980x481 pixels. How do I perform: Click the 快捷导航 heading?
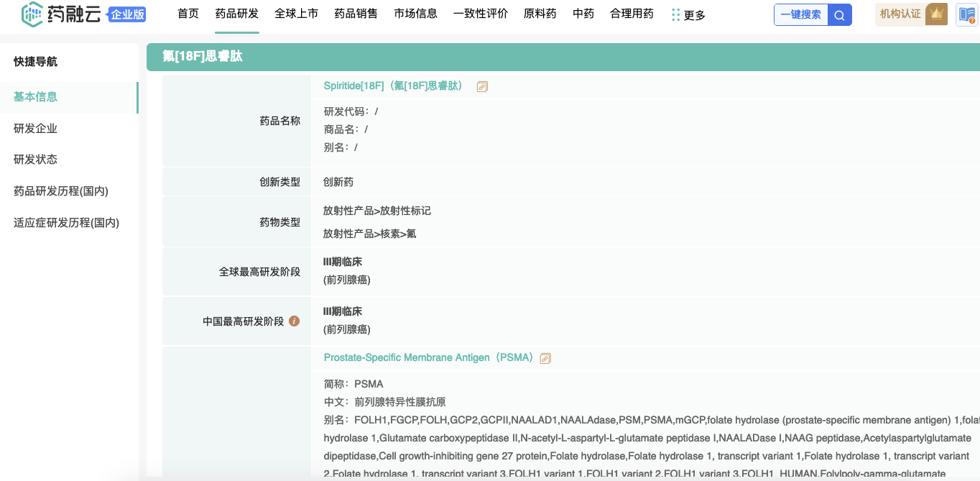(36, 62)
